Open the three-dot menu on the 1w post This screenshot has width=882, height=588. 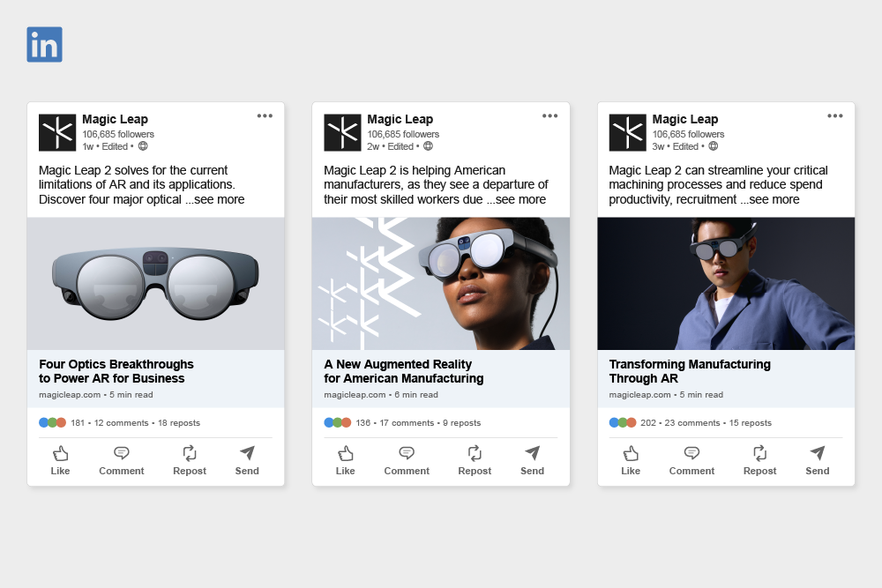pyautogui.click(x=265, y=115)
